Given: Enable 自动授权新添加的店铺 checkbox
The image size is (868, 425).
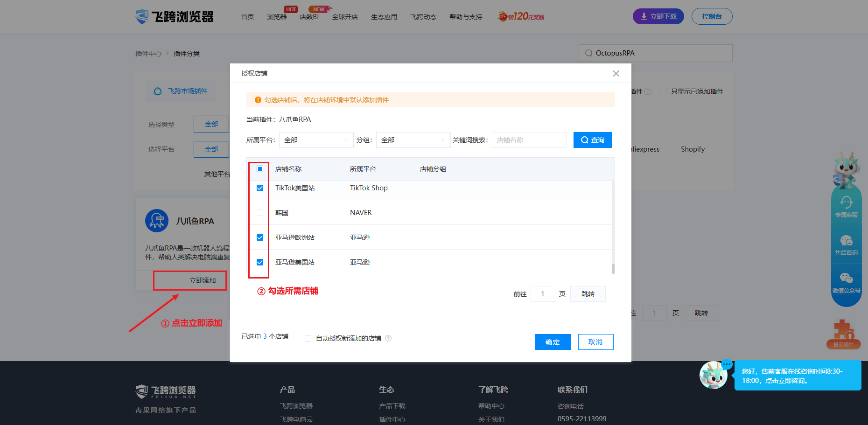Looking at the screenshot, I should tap(308, 338).
